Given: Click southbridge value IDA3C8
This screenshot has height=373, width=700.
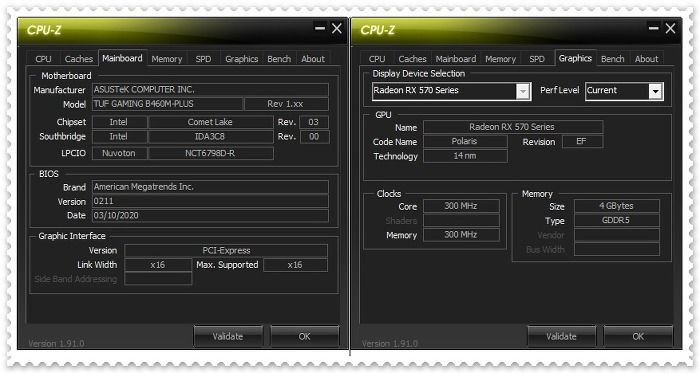Looking at the screenshot, I should click(210, 137).
